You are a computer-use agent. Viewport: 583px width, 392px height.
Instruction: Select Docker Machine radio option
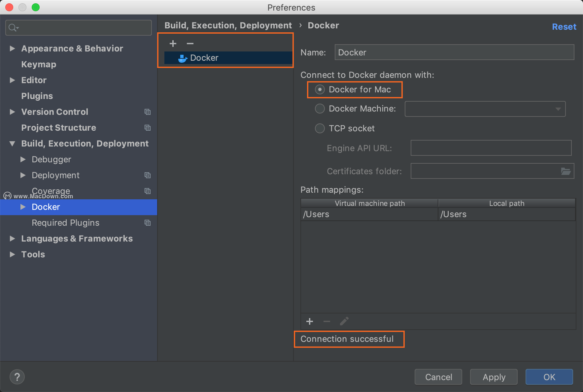pos(320,109)
